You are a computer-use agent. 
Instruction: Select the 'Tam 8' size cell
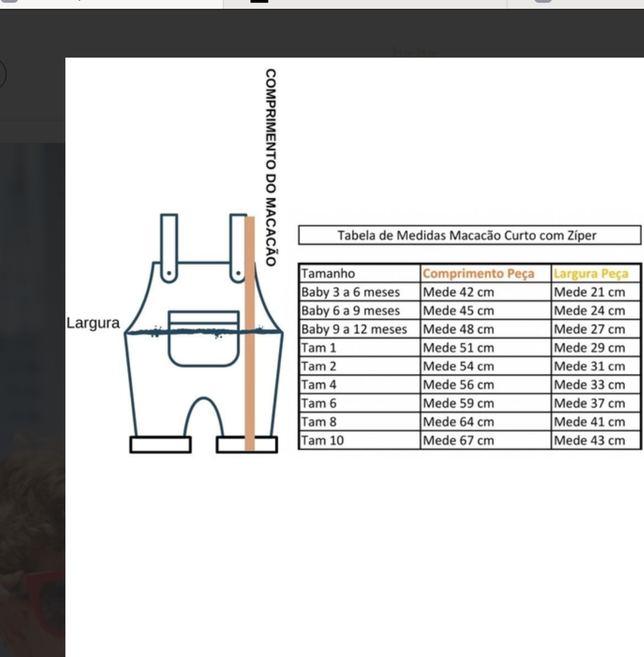click(359, 421)
